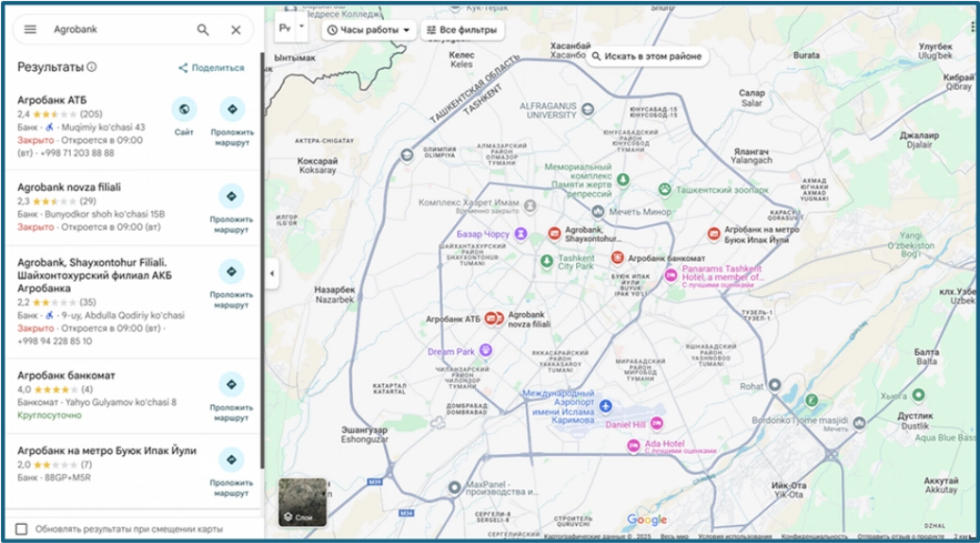Select the Агробанк АТБ map pin
The width and height of the screenshot is (980, 543).
[491, 319]
